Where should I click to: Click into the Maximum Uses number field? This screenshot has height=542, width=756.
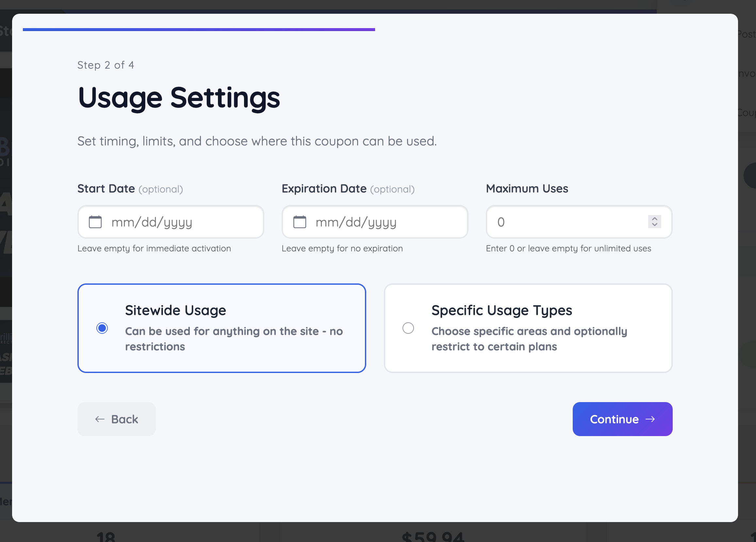pos(567,222)
